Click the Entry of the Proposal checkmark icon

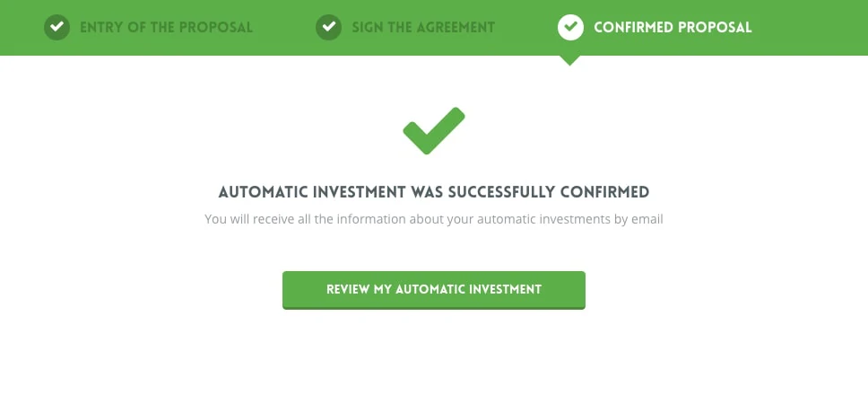coord(57,27)
